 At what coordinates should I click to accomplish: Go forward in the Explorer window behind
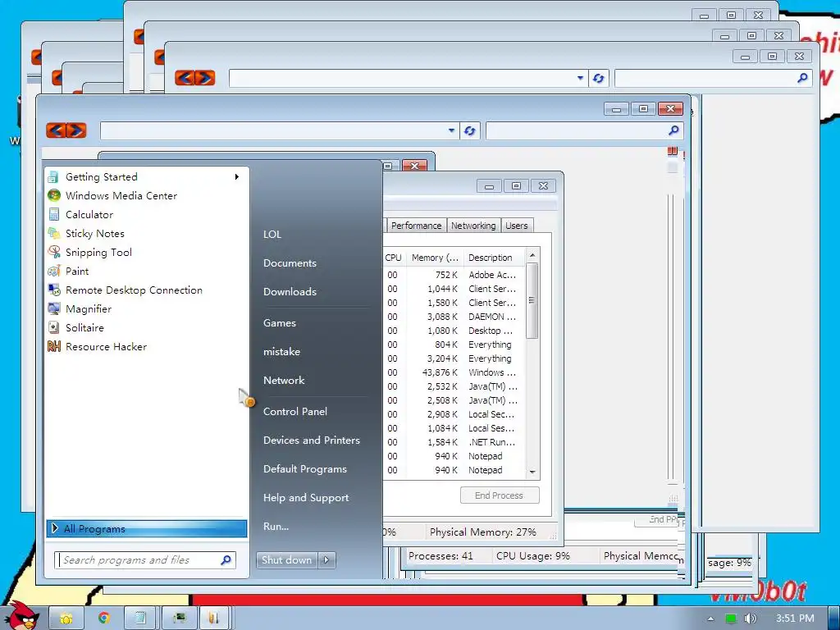pyautogui.click(x=205, y=78)
